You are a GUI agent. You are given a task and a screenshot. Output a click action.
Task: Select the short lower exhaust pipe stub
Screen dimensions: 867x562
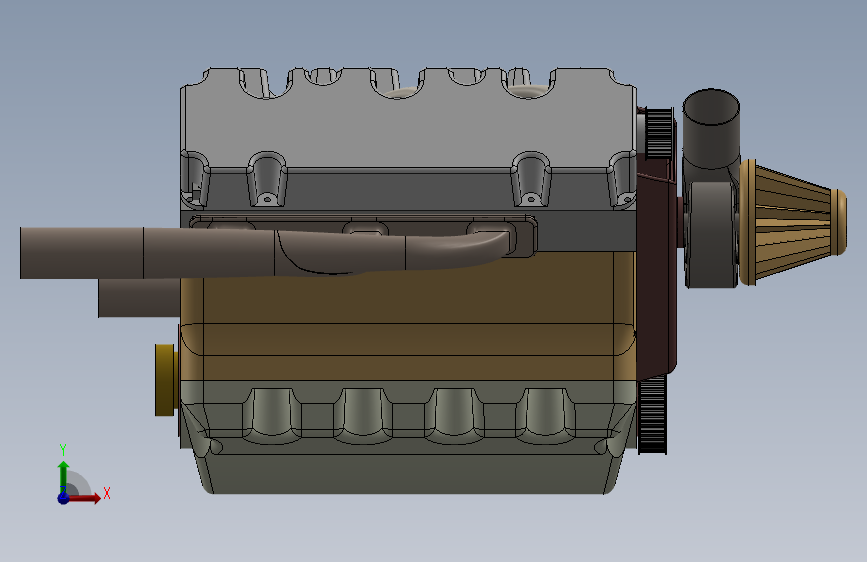[139, 298]
